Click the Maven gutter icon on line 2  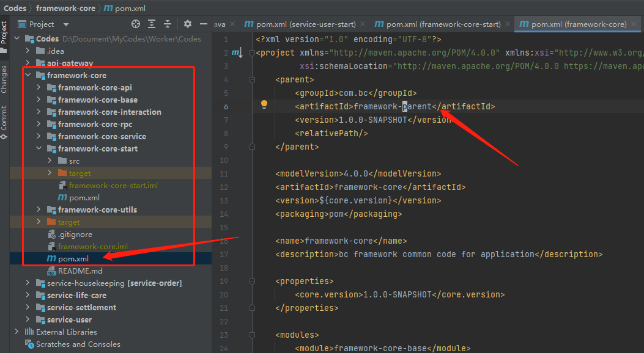point(237,53)
